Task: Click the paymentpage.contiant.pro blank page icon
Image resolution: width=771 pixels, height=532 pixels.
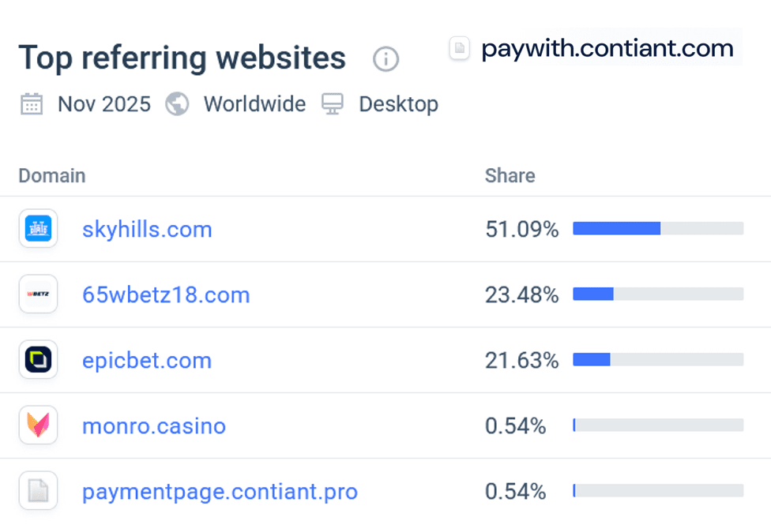Action: coord(38,491)
